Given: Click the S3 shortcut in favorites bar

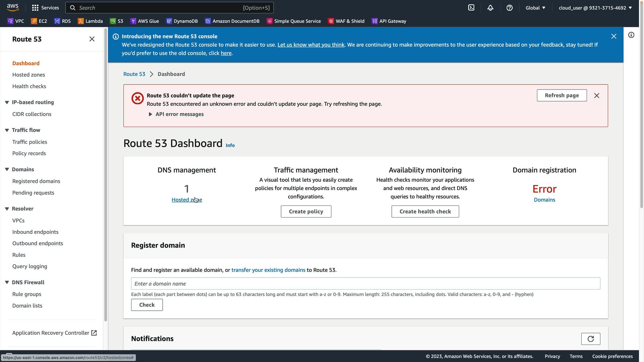Looking at the screenshot, I should coord(117,21).
